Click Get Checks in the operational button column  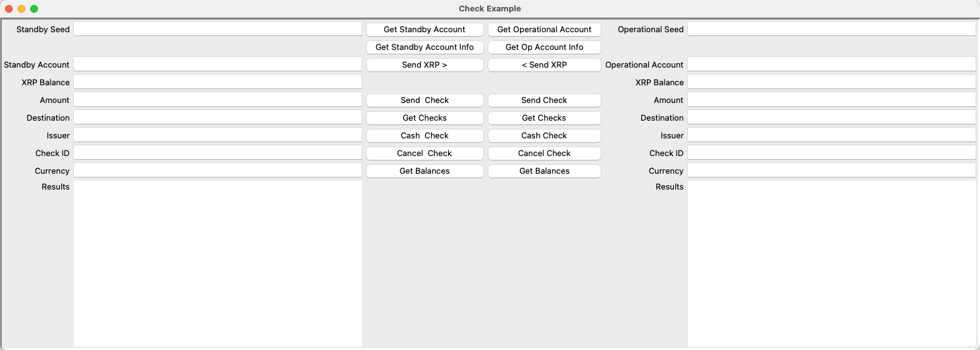pyautogui.click(x=544, y=118)
